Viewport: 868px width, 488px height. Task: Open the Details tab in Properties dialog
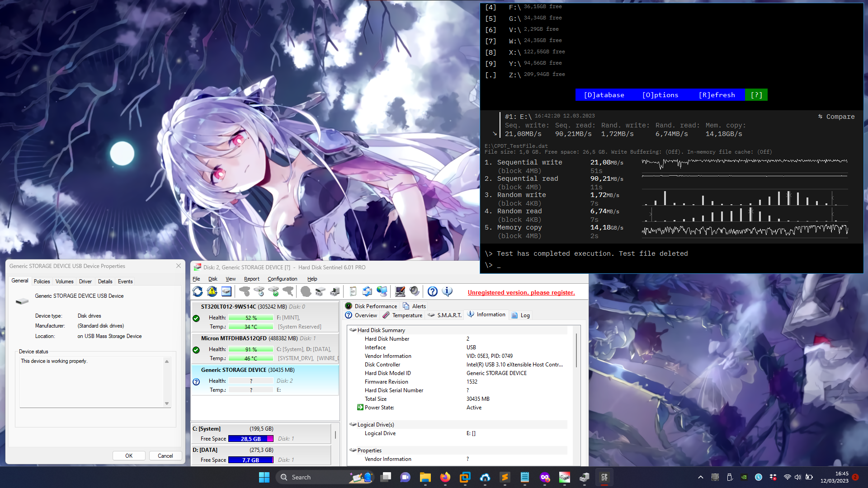coord(105,281)
